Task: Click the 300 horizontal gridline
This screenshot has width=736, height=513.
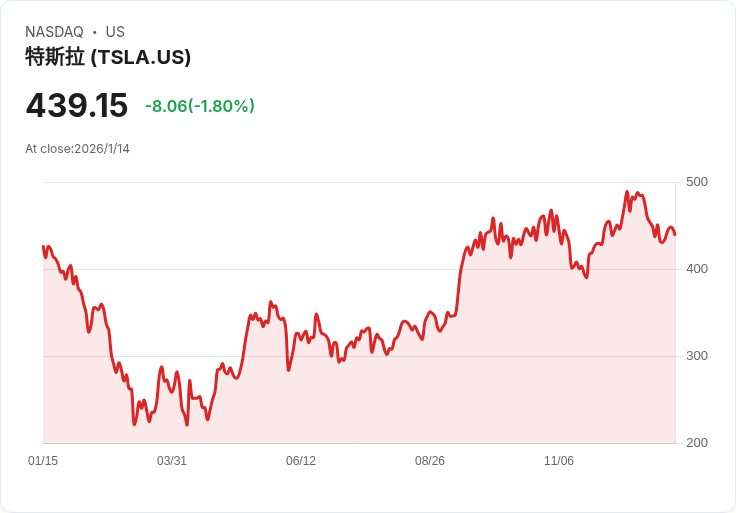Action: tap(360, 356)
